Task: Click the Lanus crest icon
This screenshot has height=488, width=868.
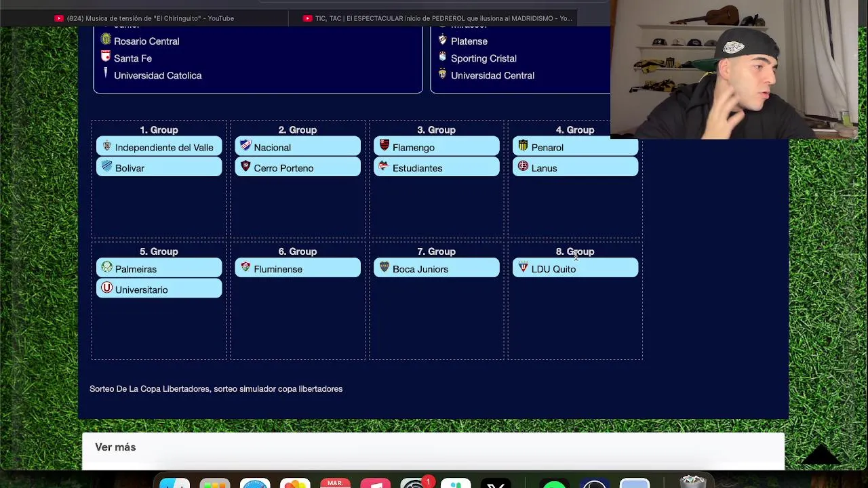Action: point(523,166)
